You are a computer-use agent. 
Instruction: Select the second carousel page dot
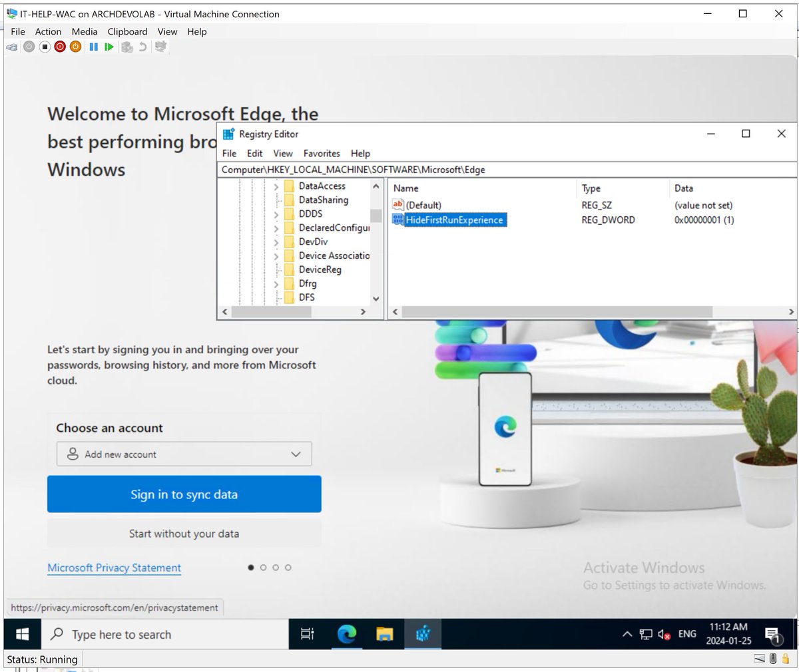coord(263,568)
